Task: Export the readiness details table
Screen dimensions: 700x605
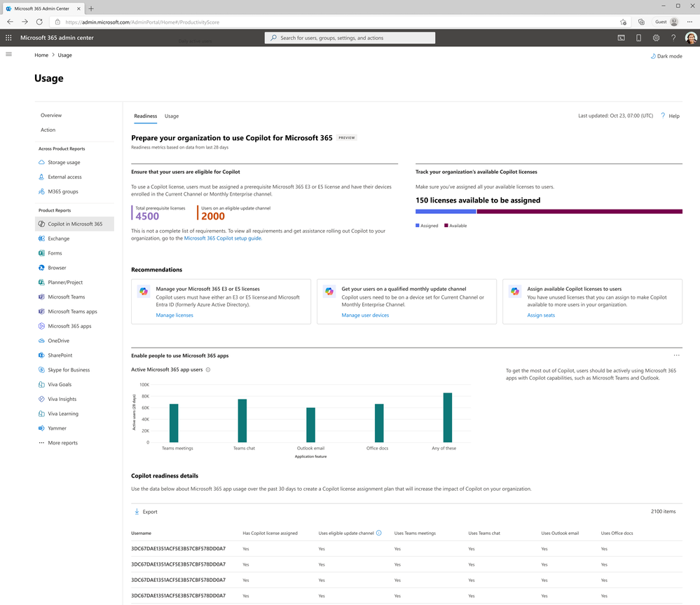Action: point(146,512)
